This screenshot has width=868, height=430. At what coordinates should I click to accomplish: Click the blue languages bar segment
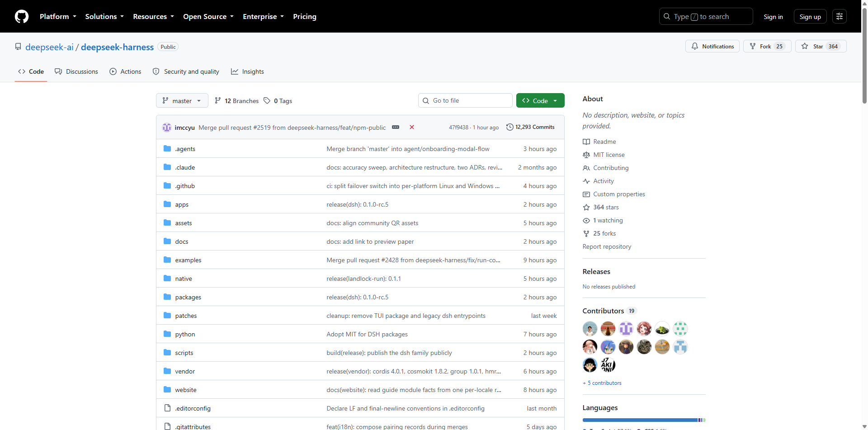(640, 420)
